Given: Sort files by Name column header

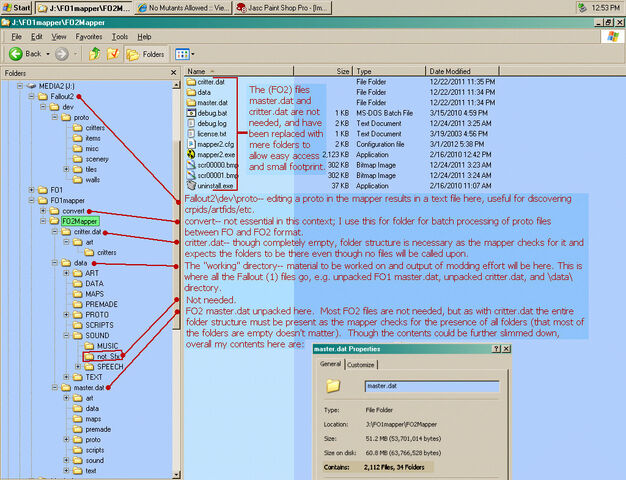Looking at the screenshot, I should [x=239, y=71].
